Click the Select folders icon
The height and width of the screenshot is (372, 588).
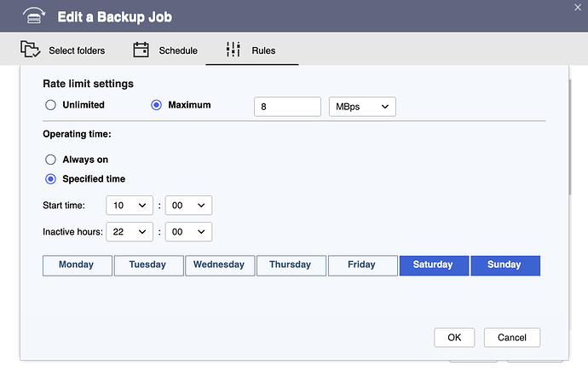coord(32,50)
